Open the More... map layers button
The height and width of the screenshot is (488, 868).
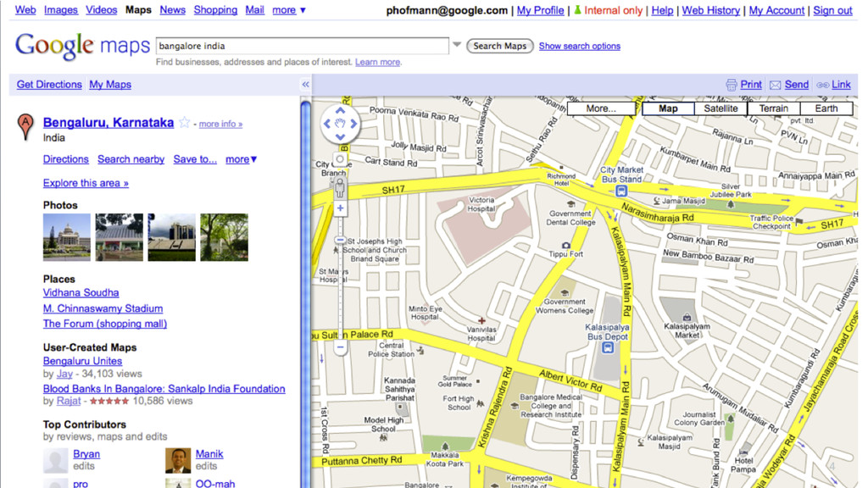coord(601,108)
